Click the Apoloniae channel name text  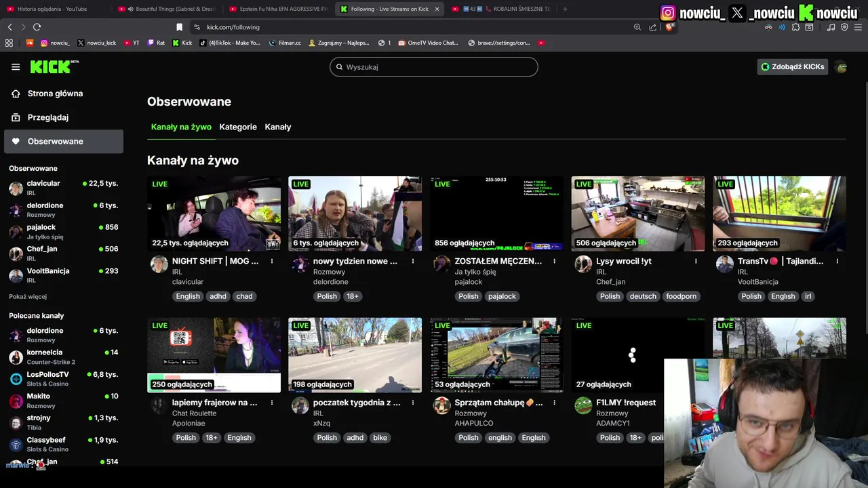point(189,423)
